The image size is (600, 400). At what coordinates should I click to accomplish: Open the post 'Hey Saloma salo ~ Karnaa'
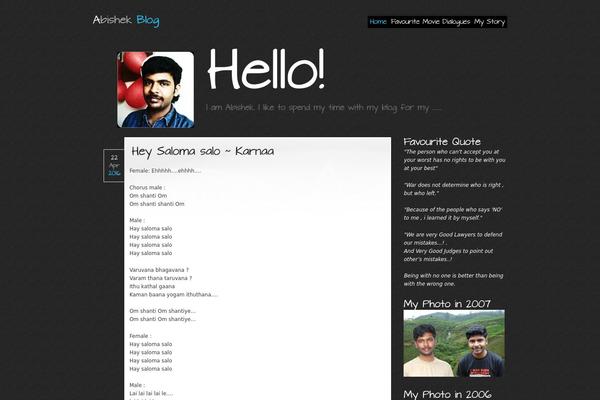click(x=202, y=151)
